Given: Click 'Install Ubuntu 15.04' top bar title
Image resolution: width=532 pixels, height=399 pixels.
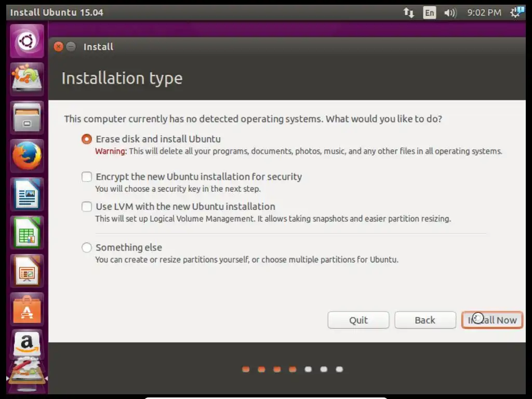Looking at the screenshot, I should pos(56,12).
